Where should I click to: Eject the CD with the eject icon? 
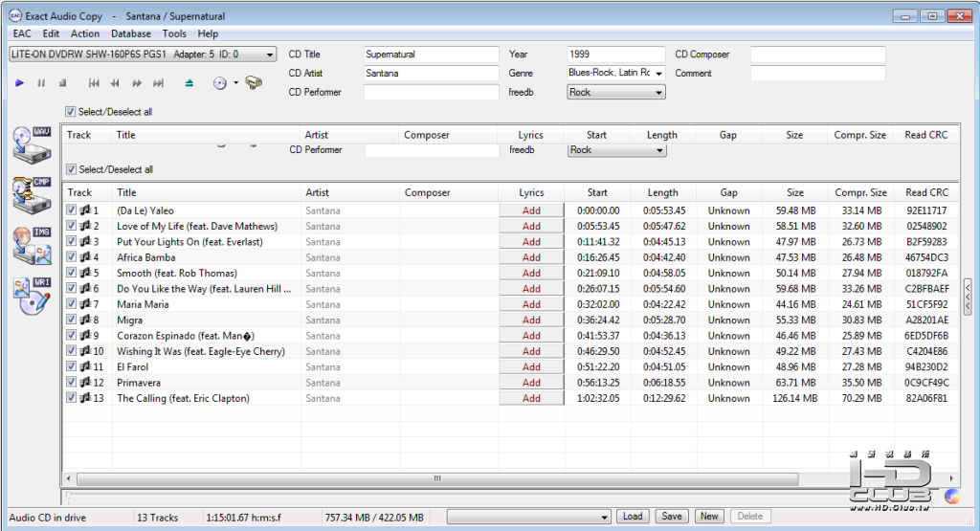tap(189, 83)
